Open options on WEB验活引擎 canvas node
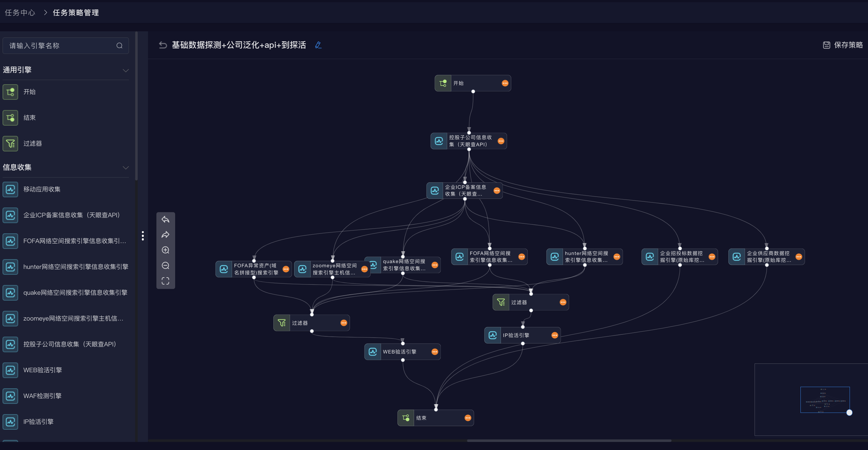Screen dimensions: 868x450 pos(435,352)
